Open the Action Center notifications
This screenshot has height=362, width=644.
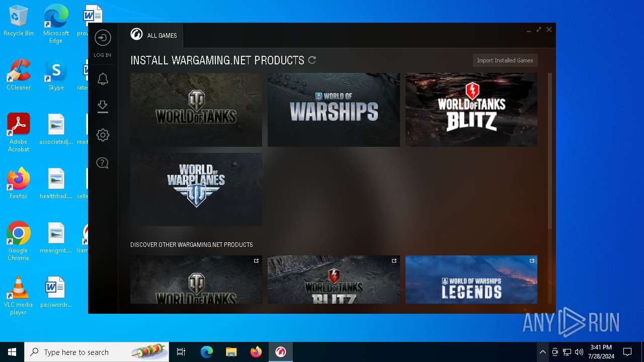[x=627, y=352]
